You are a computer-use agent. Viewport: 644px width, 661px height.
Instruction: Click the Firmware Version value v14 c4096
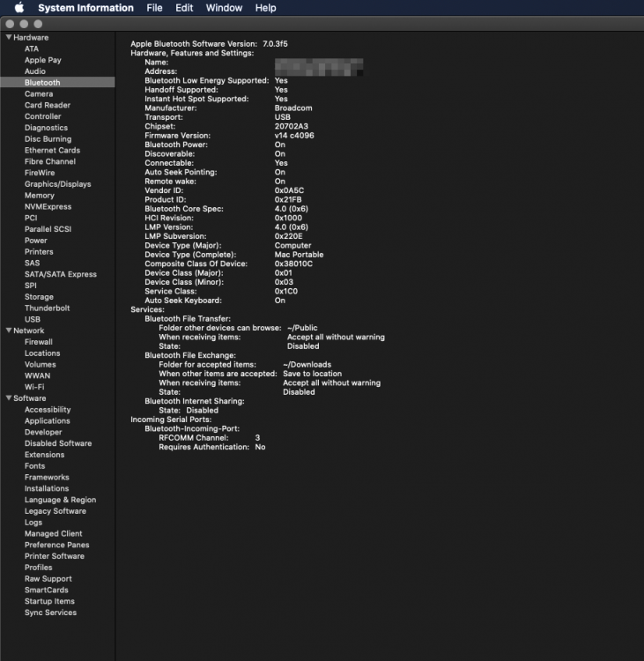[294, 136]
